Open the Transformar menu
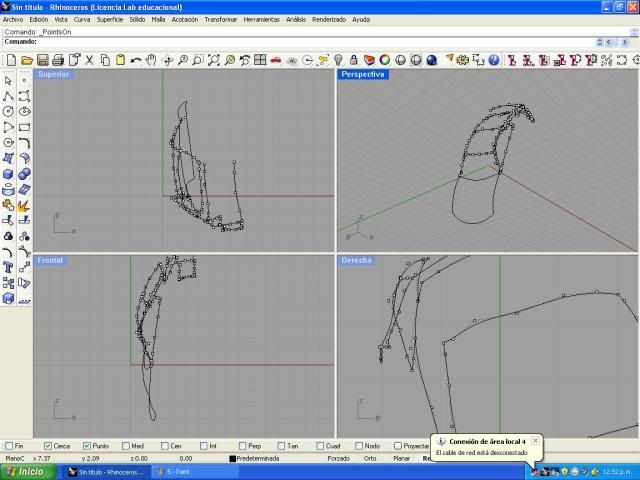Image resolution: width=640 pixels, height=480 pixels. tap(221, 19)
